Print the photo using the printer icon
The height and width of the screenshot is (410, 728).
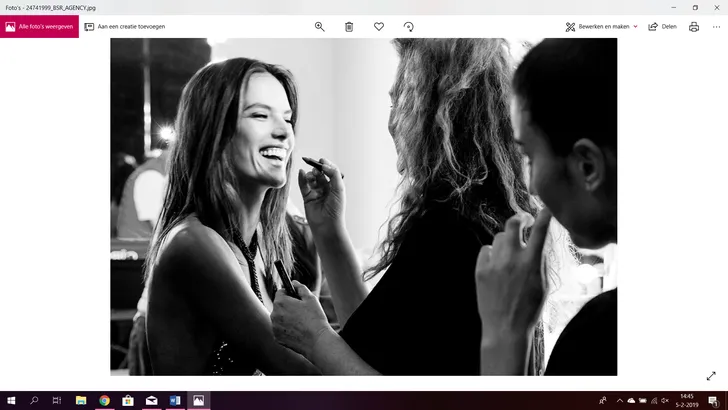(694, 27)
